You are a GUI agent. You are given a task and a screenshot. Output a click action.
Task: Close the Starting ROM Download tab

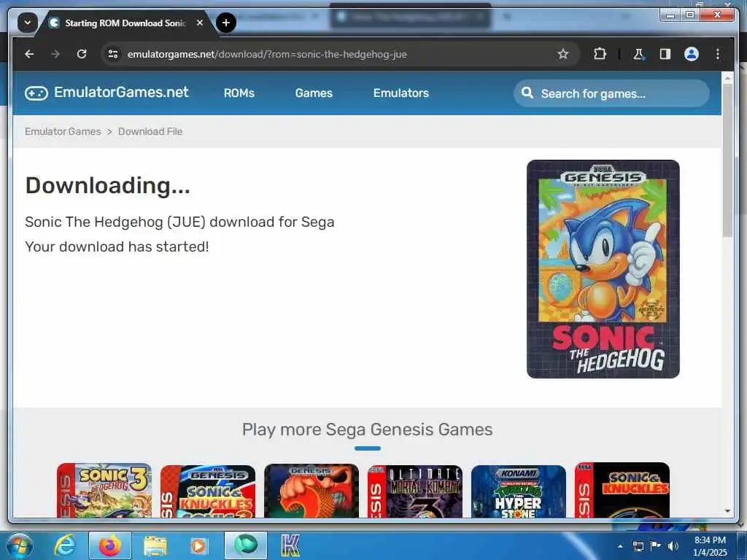click(x=200, y=23)
